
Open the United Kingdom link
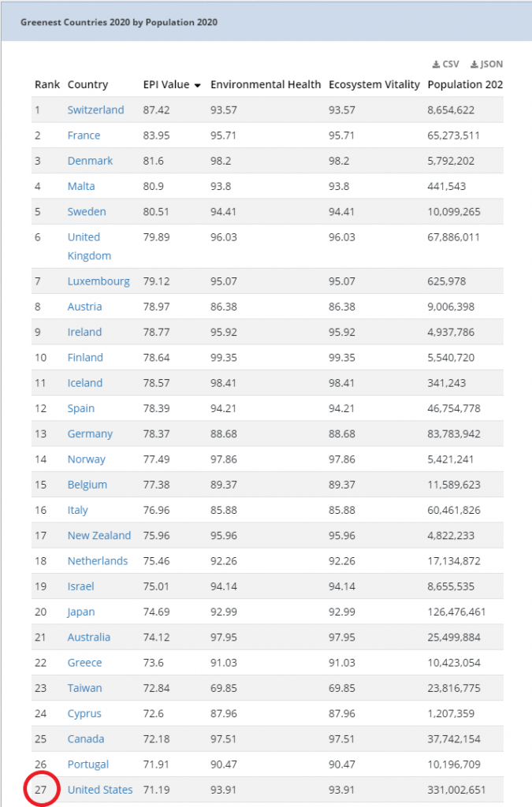coord(89,247)
